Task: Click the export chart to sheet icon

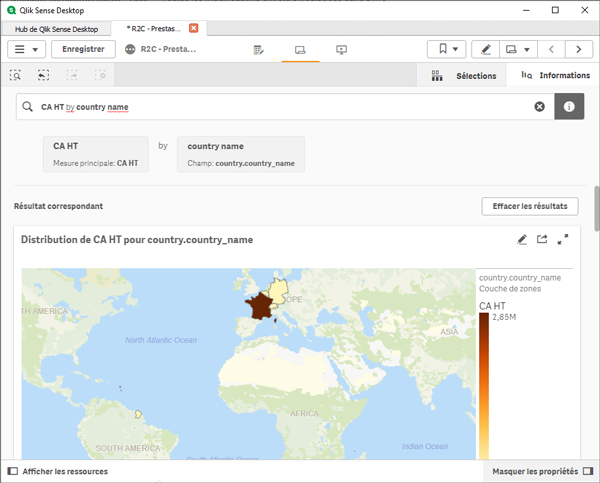Action: point(542,240)
